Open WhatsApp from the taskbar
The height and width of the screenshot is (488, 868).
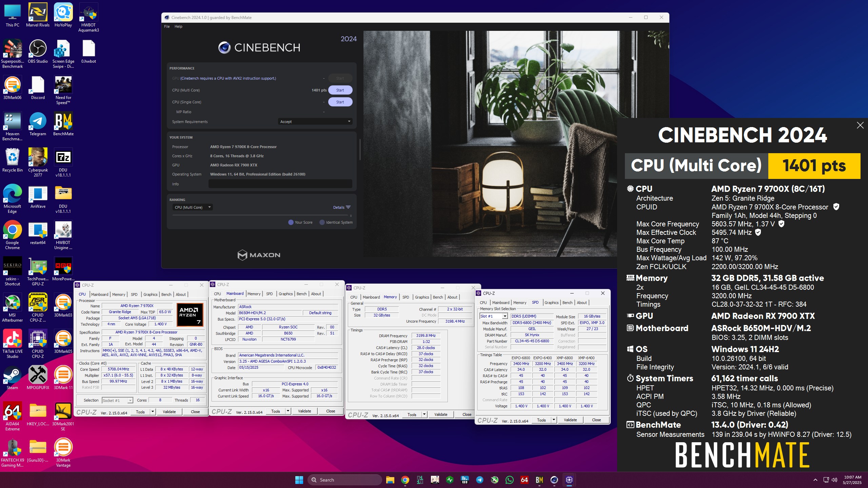[x=509, y=480]
